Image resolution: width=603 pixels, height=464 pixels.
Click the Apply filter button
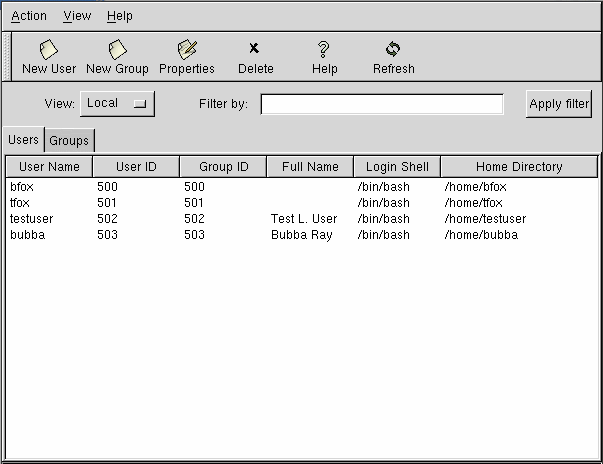(559, 104)
